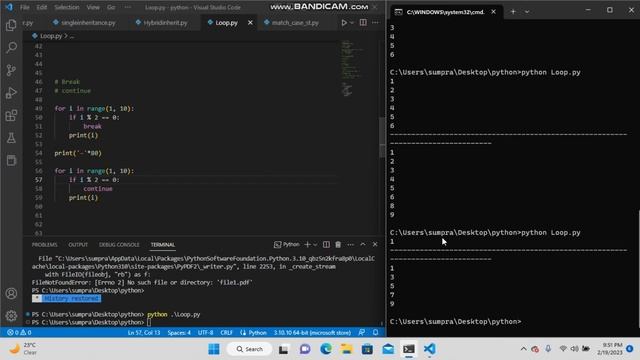Open feedback icon in status bar
The height and width of the screenshot is (360, 640).
[x=362, y=333]
